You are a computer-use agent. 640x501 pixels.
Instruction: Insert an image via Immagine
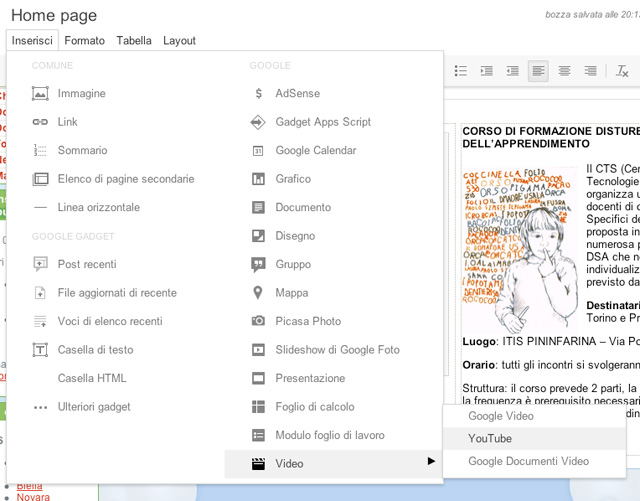pos(81,93)
